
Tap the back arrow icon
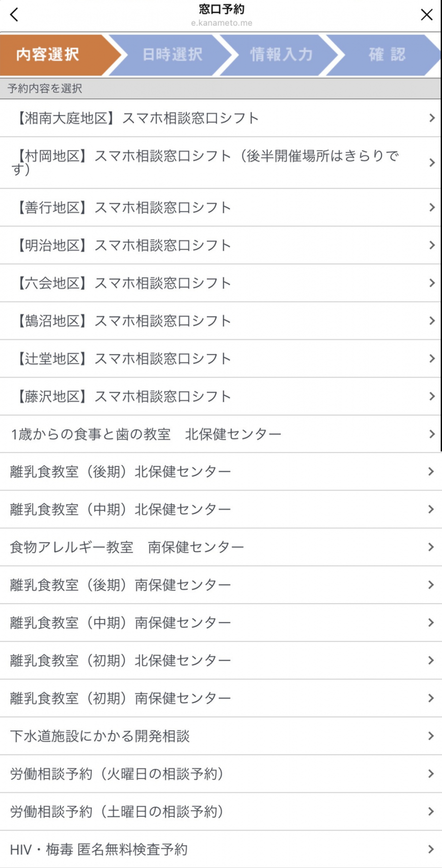click(x=14, y=15)
